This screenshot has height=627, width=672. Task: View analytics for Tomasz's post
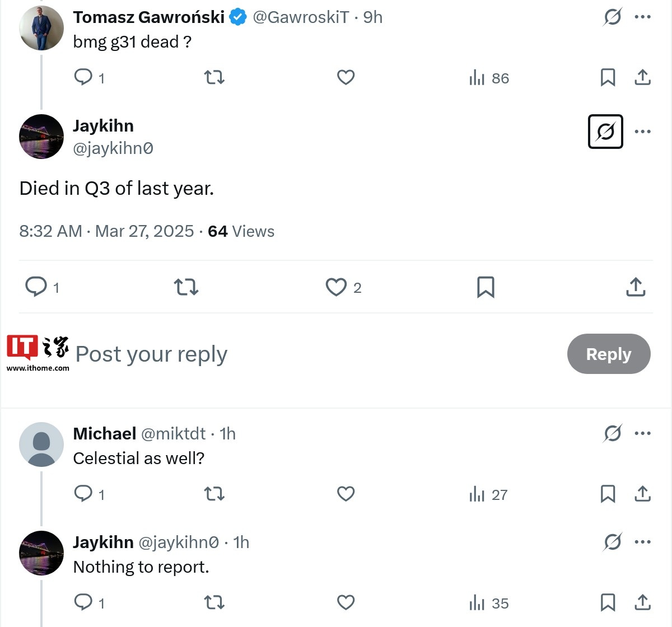(x=489, y=78)
